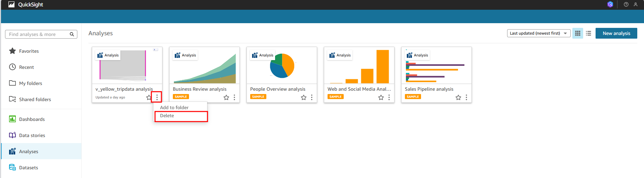The width and height of the screenshot is (644, 178).
Task: Open Data stories from sidebar
Action: [32, 135]
